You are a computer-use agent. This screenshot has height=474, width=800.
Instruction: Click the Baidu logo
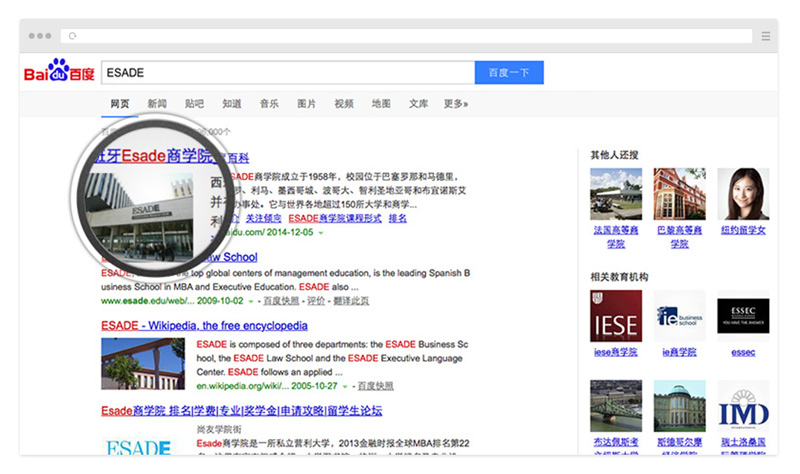[59, 71]
